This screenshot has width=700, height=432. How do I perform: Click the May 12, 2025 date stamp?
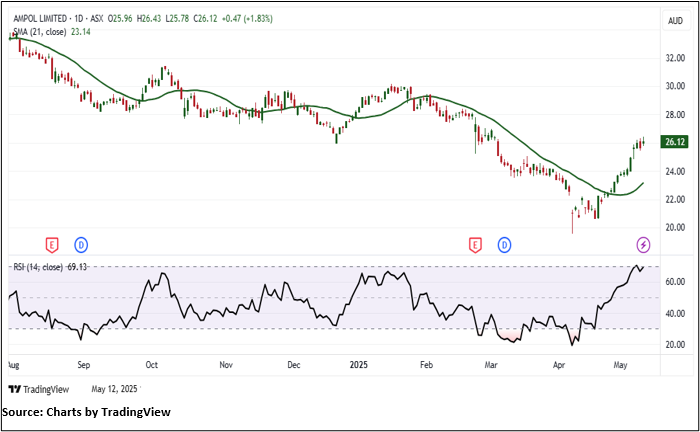(114, 389)
